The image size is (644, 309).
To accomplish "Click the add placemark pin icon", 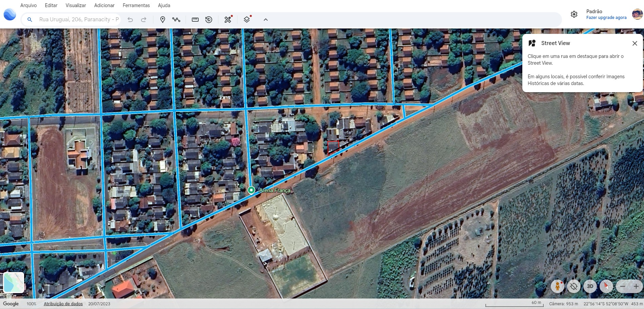I will point(163,20).
